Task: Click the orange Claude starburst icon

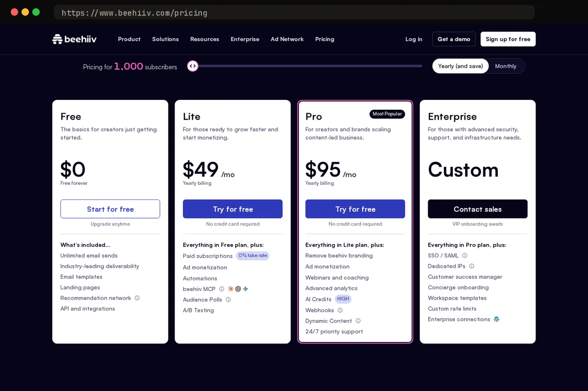Action: [x=231, y=289]
